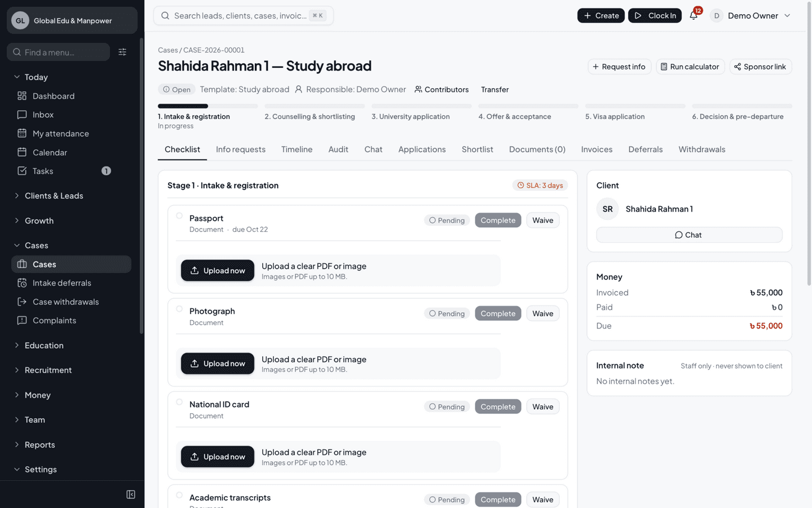The width and height of the screenshot is (812, 508).
Task: Click the Find a menu input
Action: (58, 52)
